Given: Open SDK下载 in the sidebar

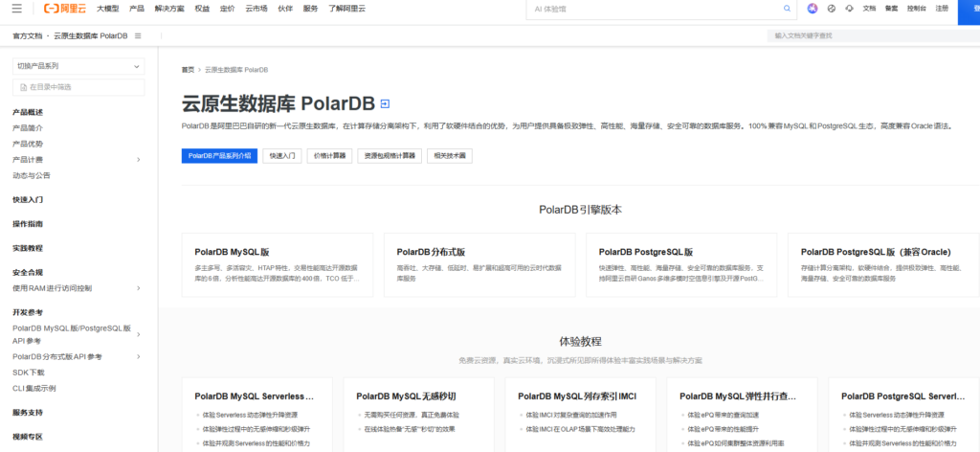Looking at the screenshot, I should pos(28,373).
